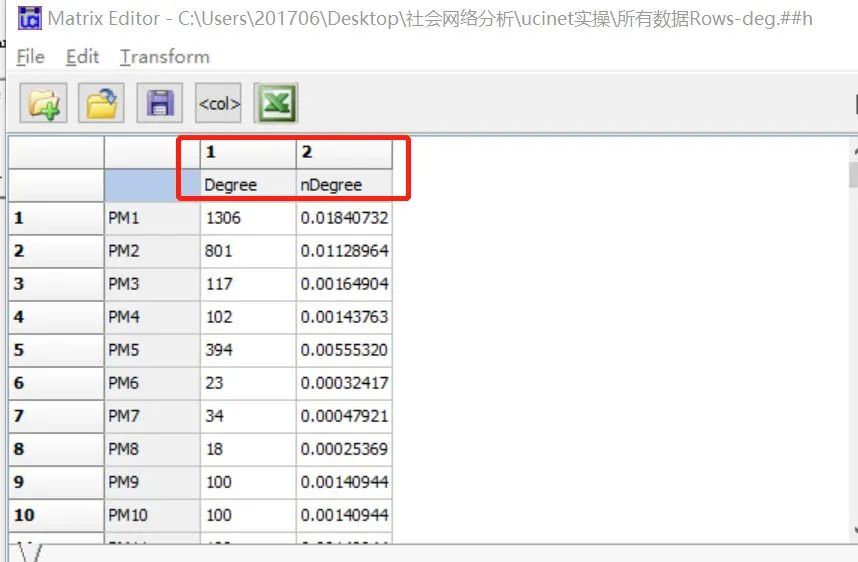858x562 pixels.
Task: Click the cell with Degree 801
Action: tap(248, 251)
